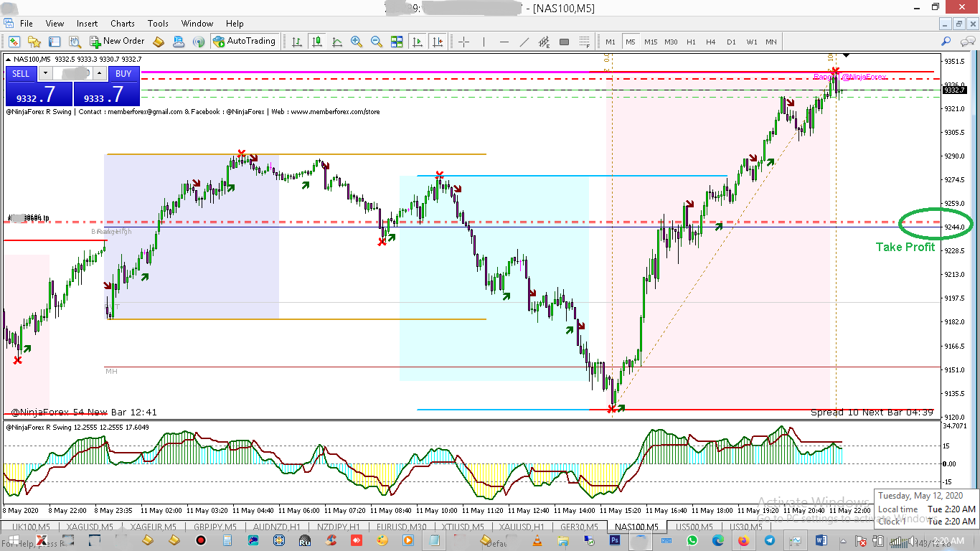This screenshot has height=551, width=980.
Task: Select the H1 timeframe
Action: (x=691, y=42)
